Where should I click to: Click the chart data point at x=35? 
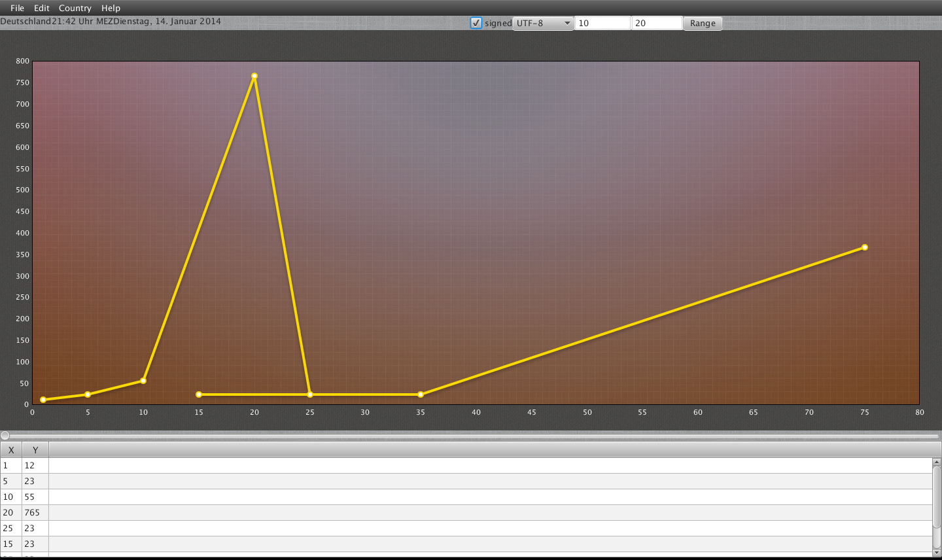tap(421, 394)
